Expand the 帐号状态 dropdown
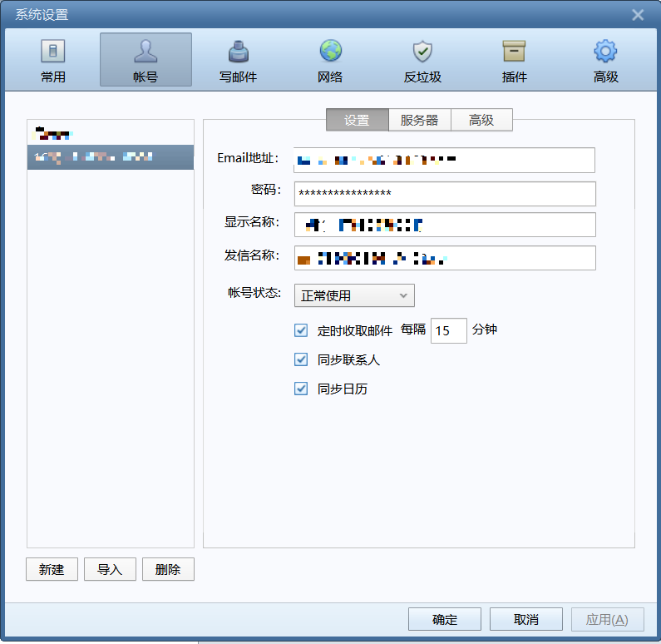661x644 pixels. tap(354, 295)
